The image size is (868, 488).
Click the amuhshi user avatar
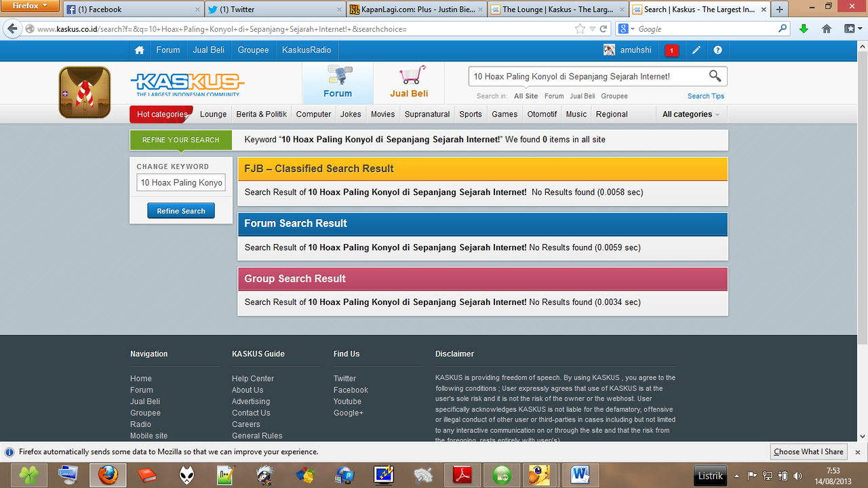pos(610,50)
